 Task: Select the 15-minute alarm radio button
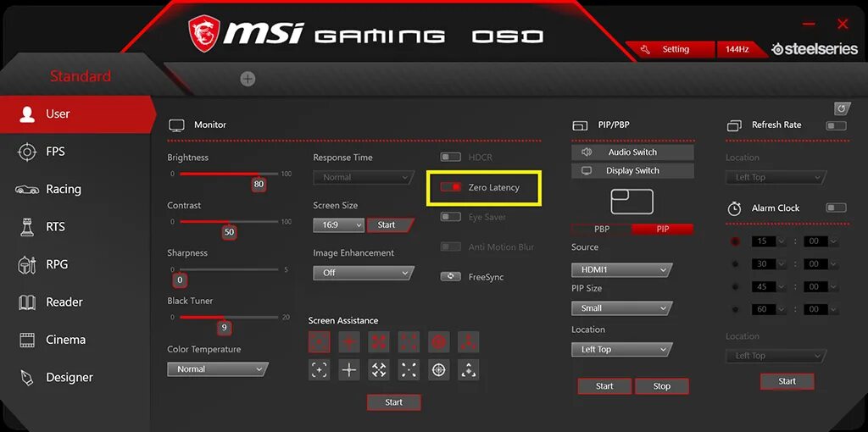pos(735,241)
